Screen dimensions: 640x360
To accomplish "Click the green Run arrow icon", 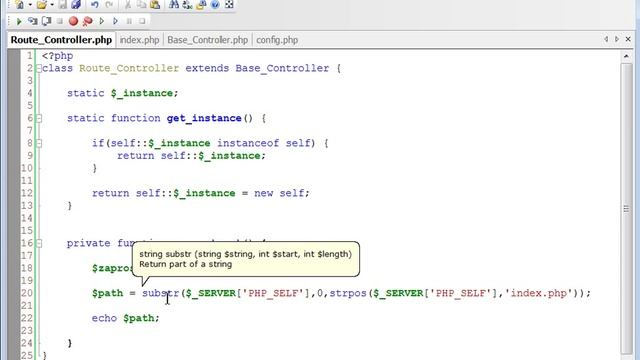I will pos(19,21).
